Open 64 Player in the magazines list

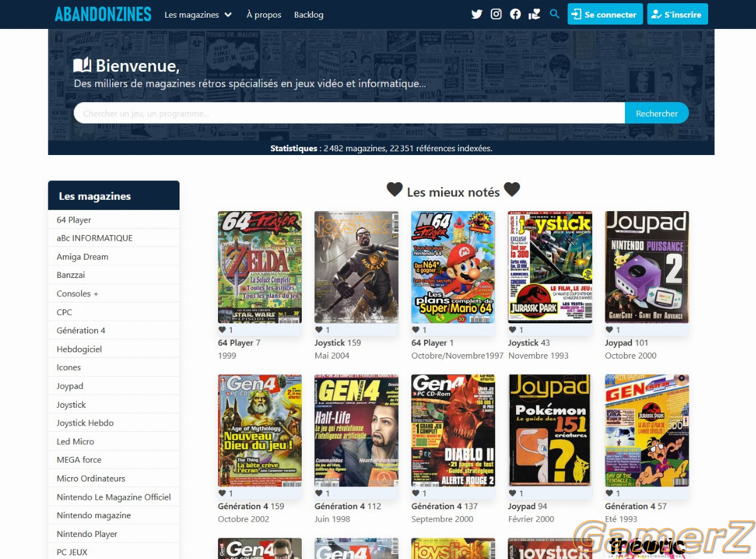113,220
